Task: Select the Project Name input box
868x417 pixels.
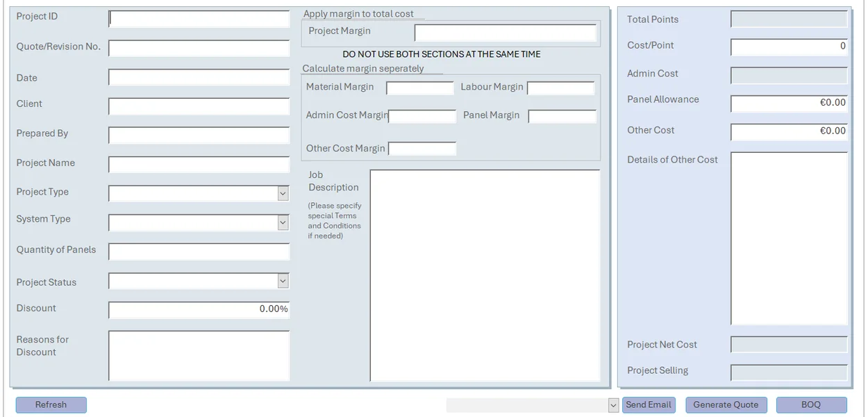Action: click(199, 165)
